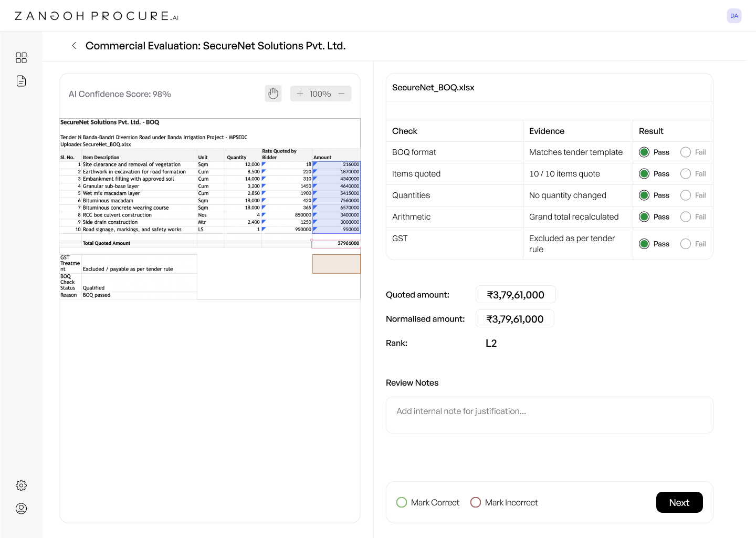Select Pass for Arithmetic check

[644, 217]
